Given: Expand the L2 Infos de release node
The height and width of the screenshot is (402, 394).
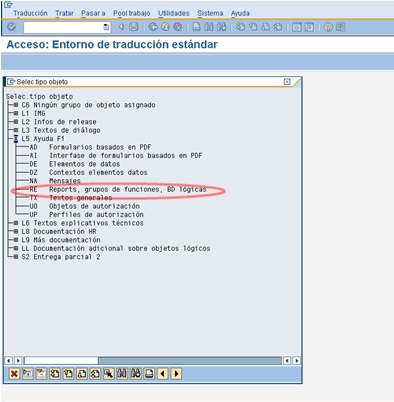Looking at the screenshot, I should pyautogui.click(x=16, y=122).
